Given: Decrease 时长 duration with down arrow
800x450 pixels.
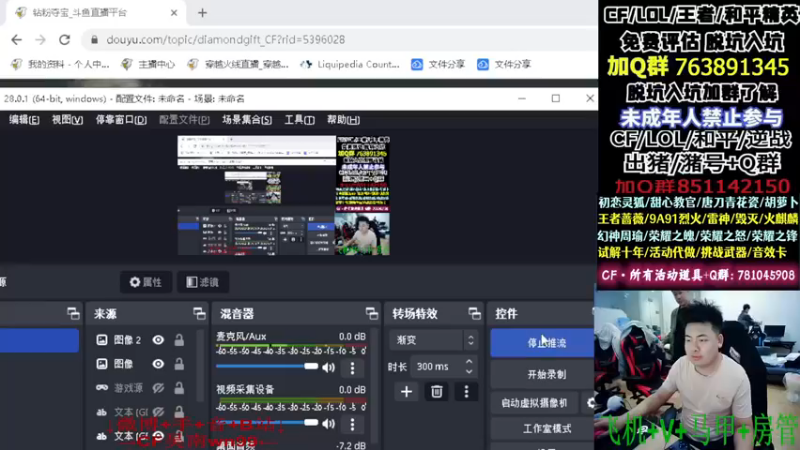Looking at the screenshot, I should pos(469,371).
